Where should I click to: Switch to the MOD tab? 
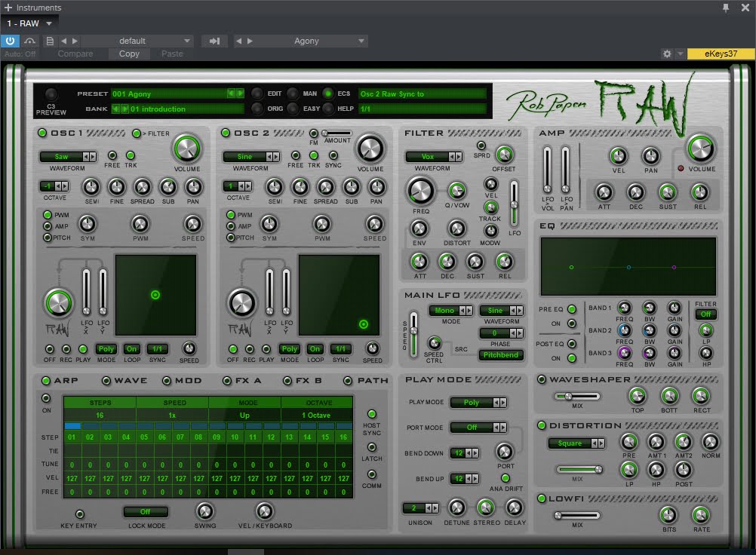[x=183, y=381]
